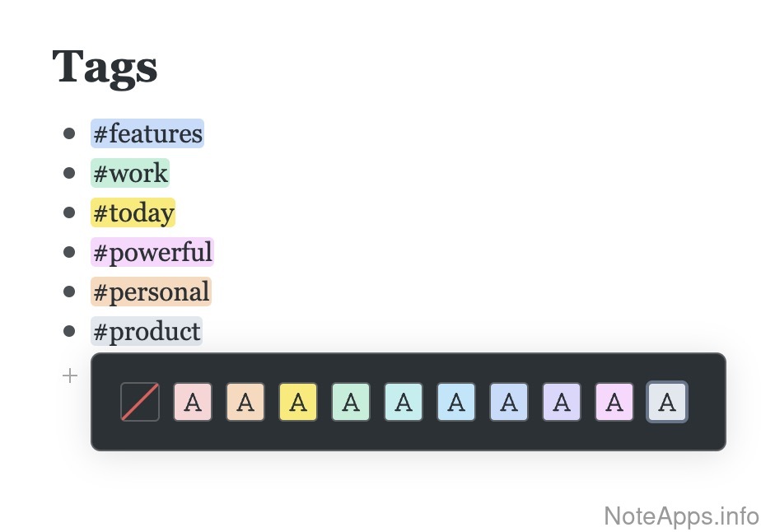Add a new item with plus icon
Screen dimensions: 761x532
[70, 376]
